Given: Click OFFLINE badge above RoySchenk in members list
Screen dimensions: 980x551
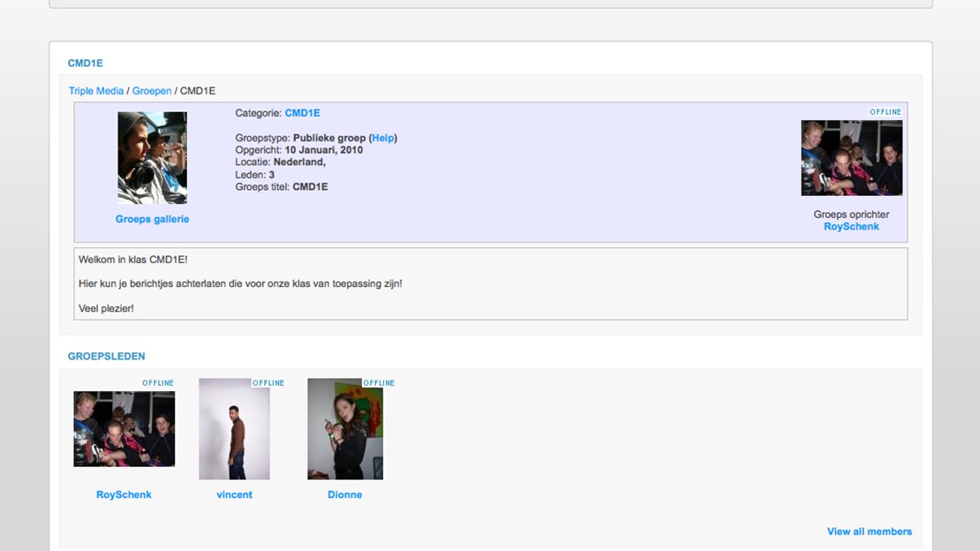Looking at the screenshot, I should (x=158, y=383).
